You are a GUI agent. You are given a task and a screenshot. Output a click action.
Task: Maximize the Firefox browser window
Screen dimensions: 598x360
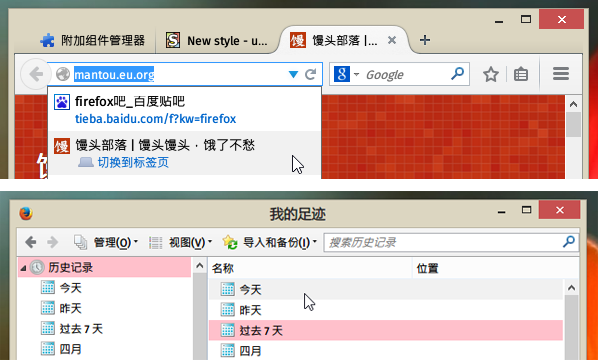(526, 19)
